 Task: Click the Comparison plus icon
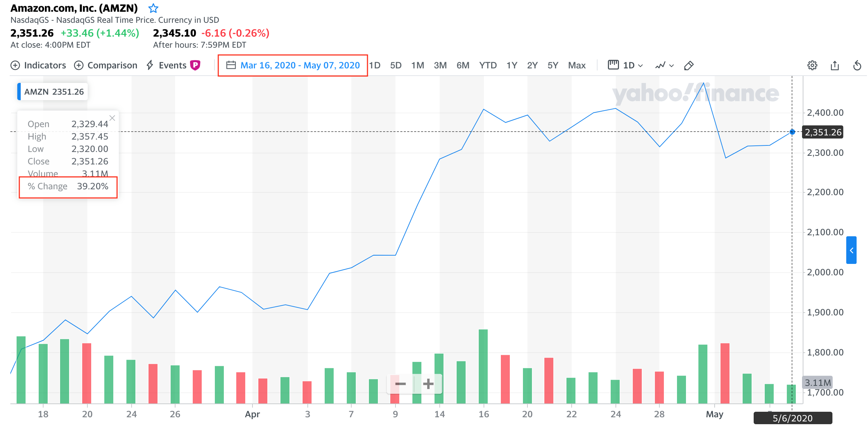[x=79, y=65]
